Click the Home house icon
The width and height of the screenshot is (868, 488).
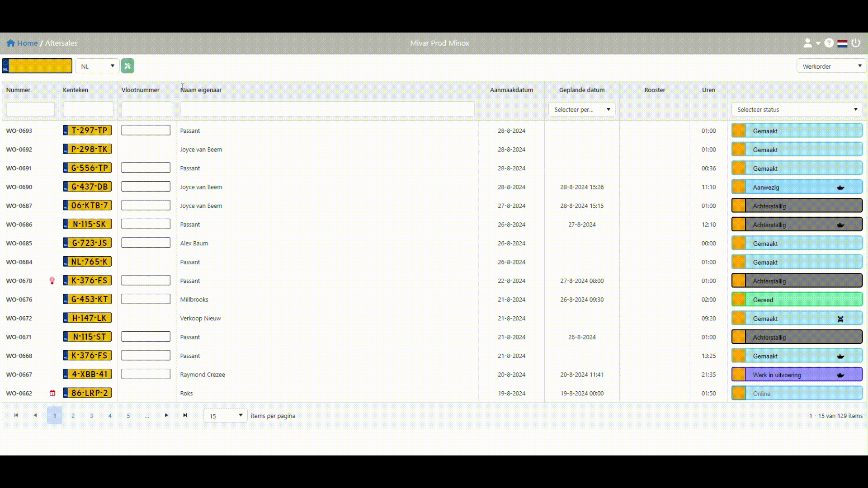point(11,43)
